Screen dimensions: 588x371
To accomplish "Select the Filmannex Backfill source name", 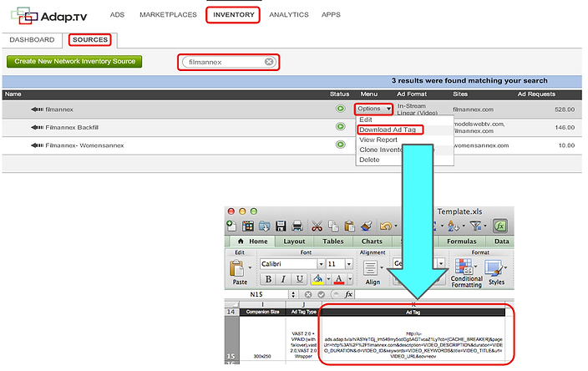I will click(x=72, y=128).
